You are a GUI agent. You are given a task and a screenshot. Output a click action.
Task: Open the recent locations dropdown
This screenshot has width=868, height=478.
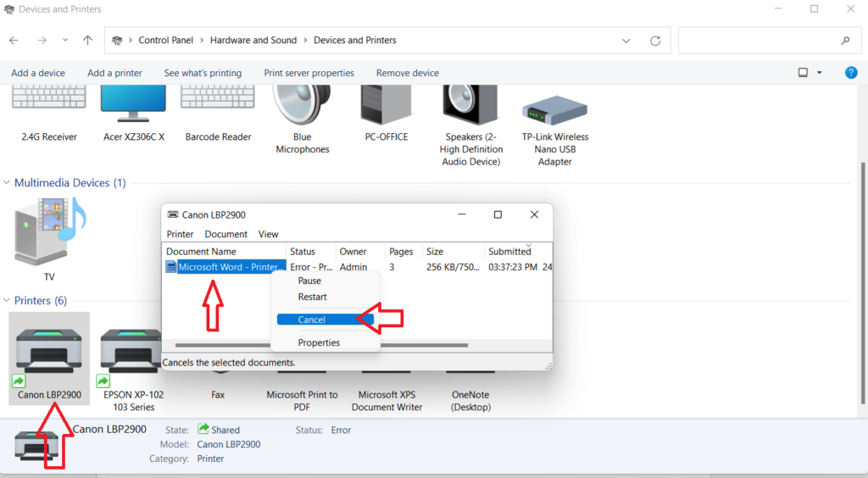(65, 40)
